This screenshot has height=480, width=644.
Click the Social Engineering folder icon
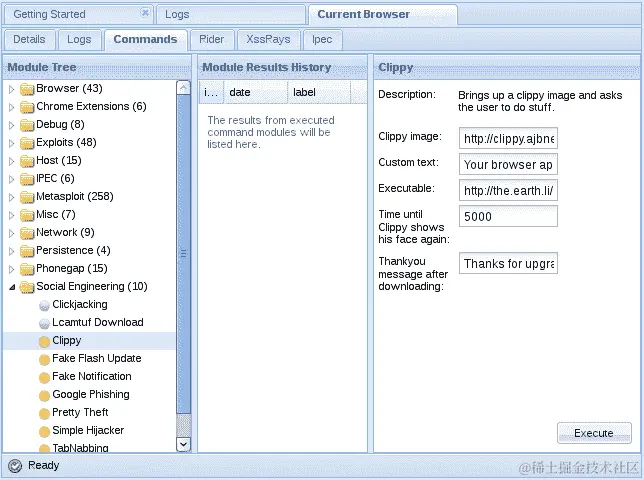(27, 287)
